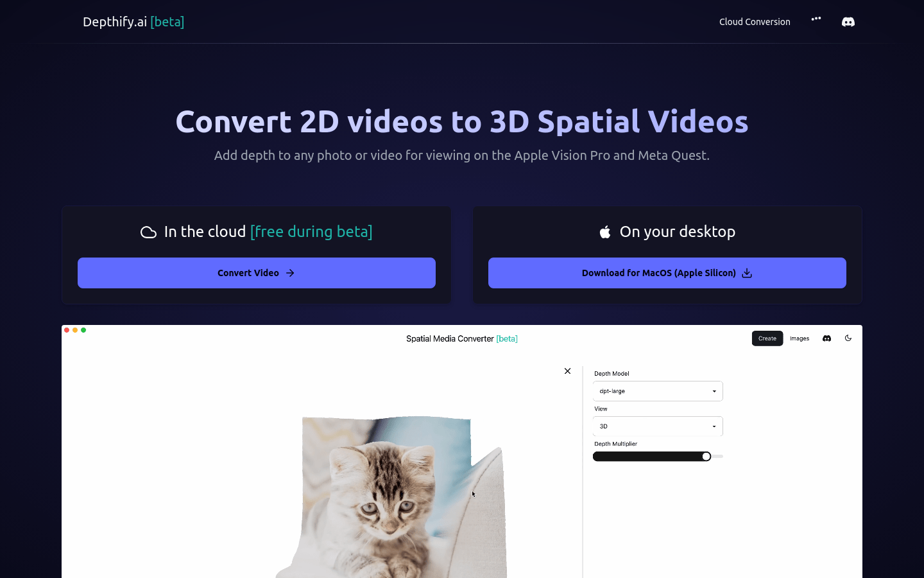Click the 'Depth Model' label
Screen dimensions: 924x578
[x=612, y=374]
